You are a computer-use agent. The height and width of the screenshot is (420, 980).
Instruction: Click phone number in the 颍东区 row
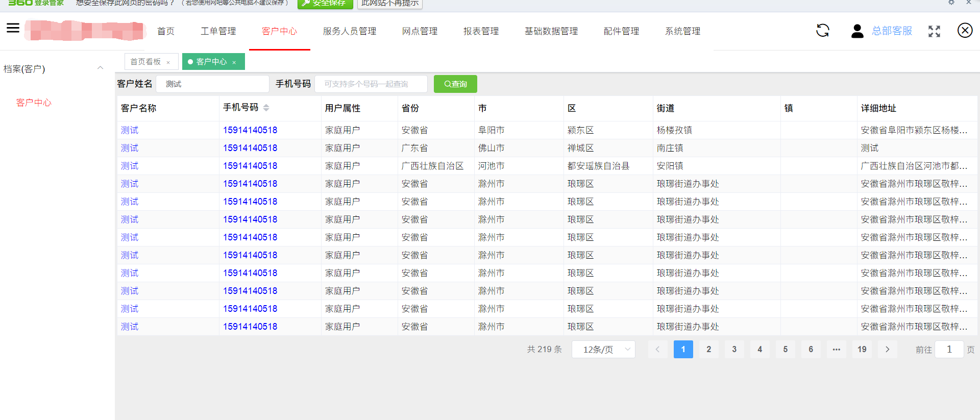(250, 130)
